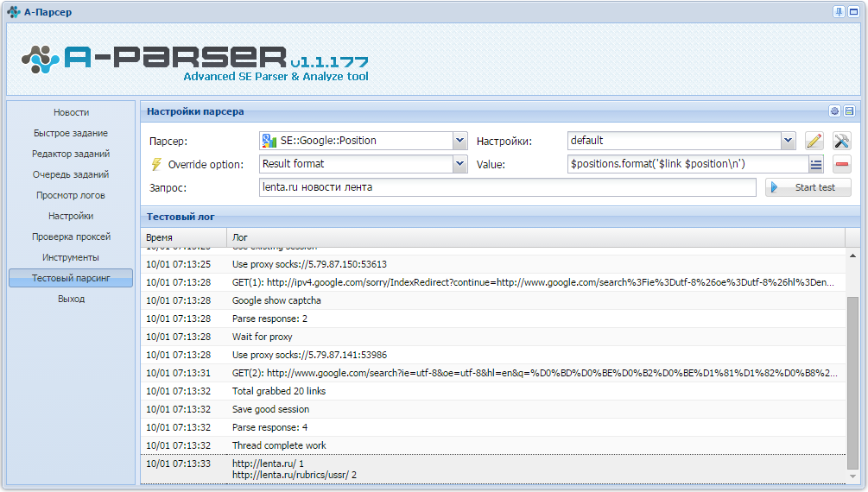Click the Тестовый лог panel header

click(500, 217)
